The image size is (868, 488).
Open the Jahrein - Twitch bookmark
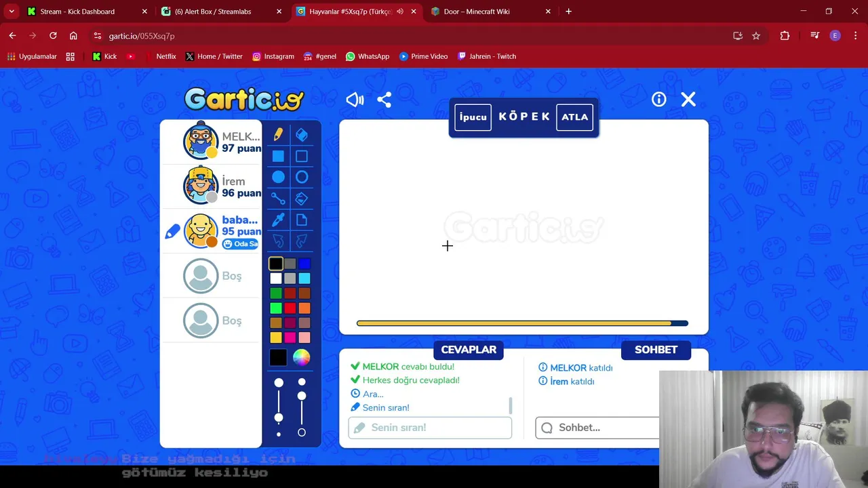click(487, 56)
